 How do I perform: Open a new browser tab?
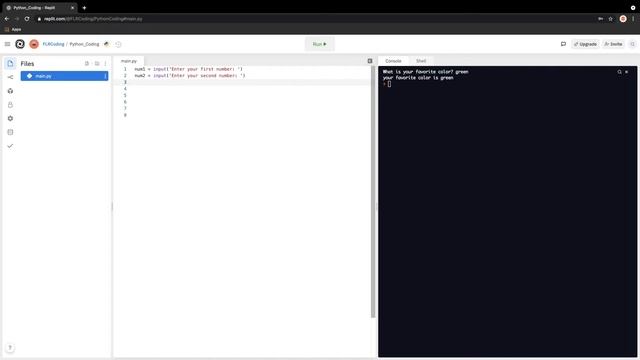click(84, 8)
